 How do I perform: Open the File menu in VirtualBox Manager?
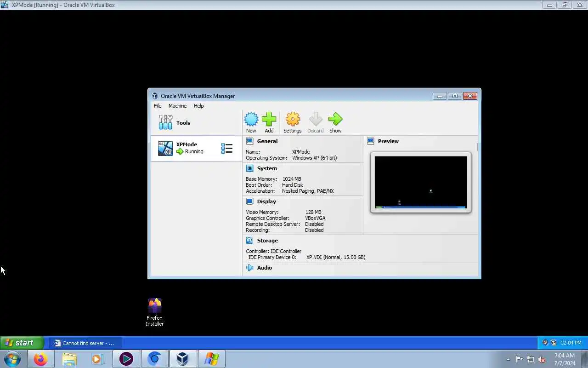point(158,106)
